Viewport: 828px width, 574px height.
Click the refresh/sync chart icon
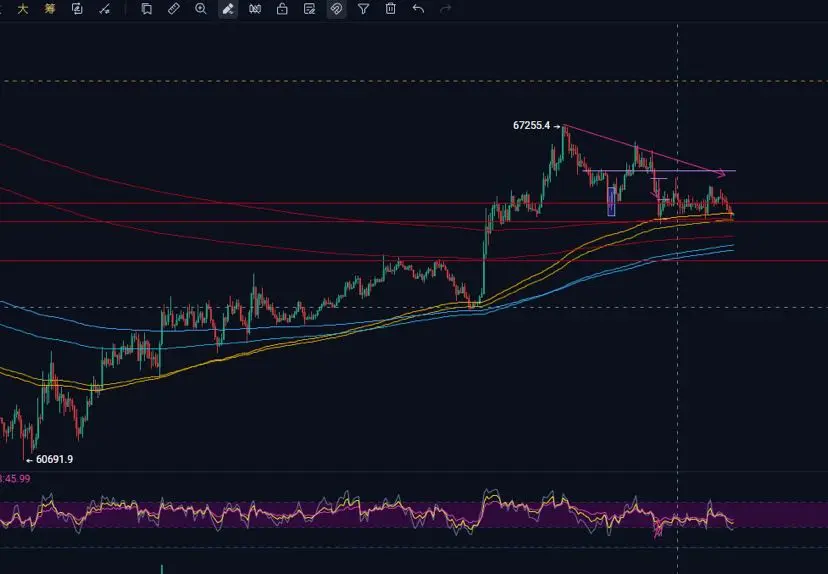(77, 8)
